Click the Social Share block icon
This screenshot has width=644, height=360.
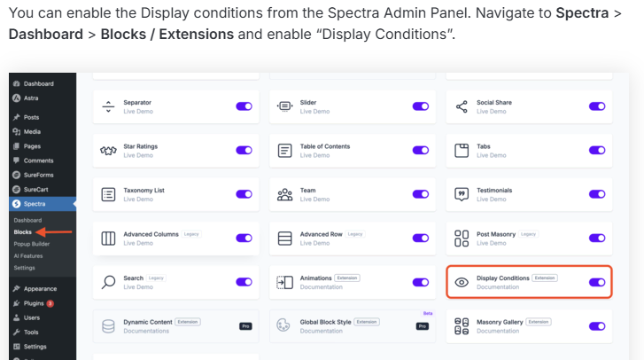point(462,106)
